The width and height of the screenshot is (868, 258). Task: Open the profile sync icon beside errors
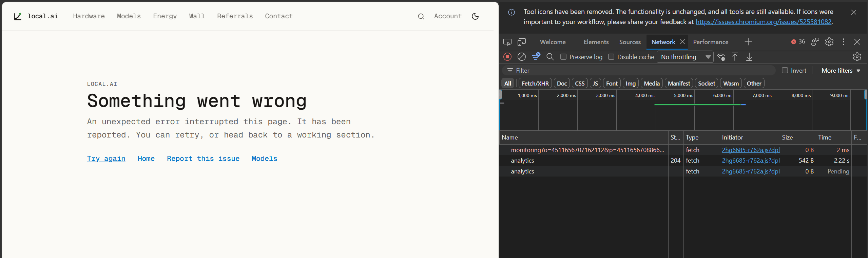click(815, 42)
